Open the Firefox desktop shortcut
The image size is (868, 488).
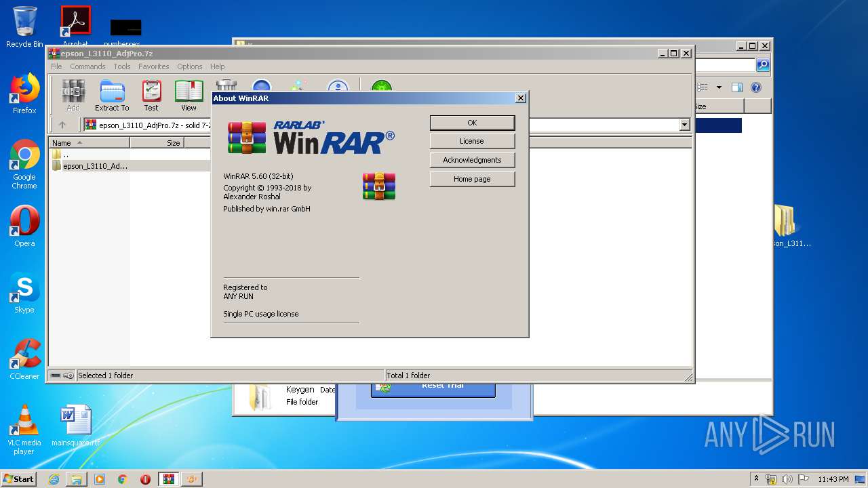[x=24, y=94]
